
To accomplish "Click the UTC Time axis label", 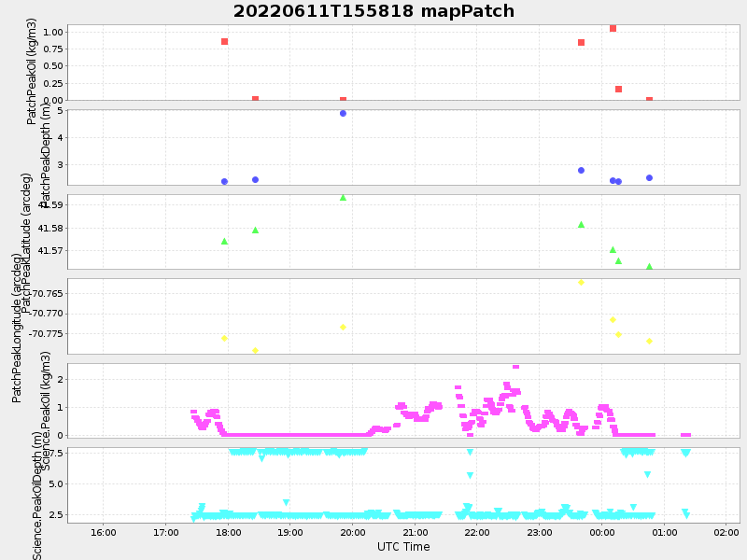I will 403,547.
